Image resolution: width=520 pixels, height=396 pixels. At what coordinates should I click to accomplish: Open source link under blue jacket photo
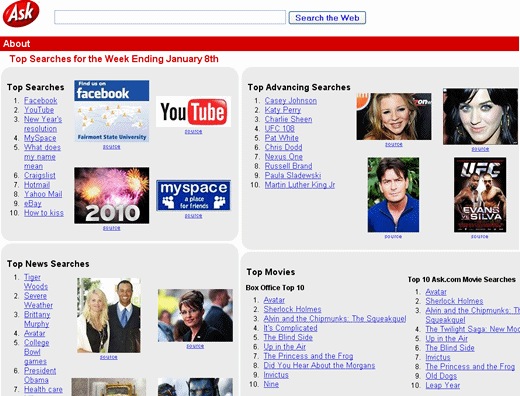coord(393,236)
